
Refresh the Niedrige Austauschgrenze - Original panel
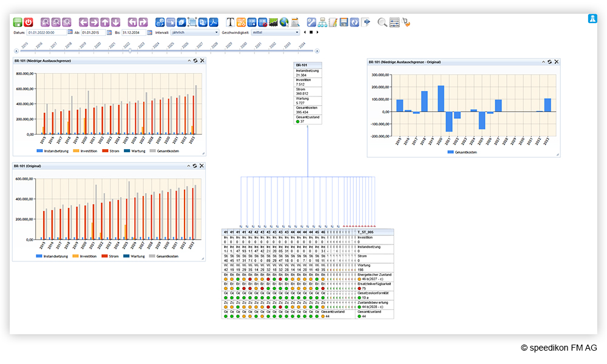pos(550,62)
